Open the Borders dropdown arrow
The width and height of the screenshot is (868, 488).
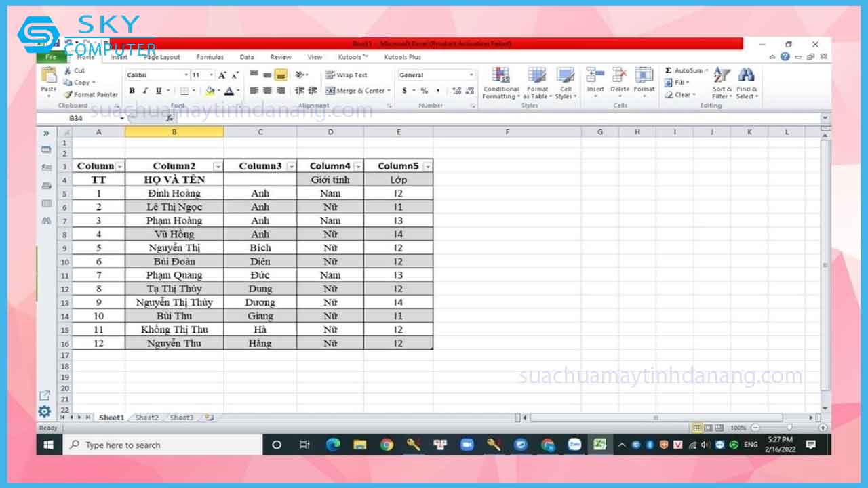pyautogui.click(x=193, y=91)
